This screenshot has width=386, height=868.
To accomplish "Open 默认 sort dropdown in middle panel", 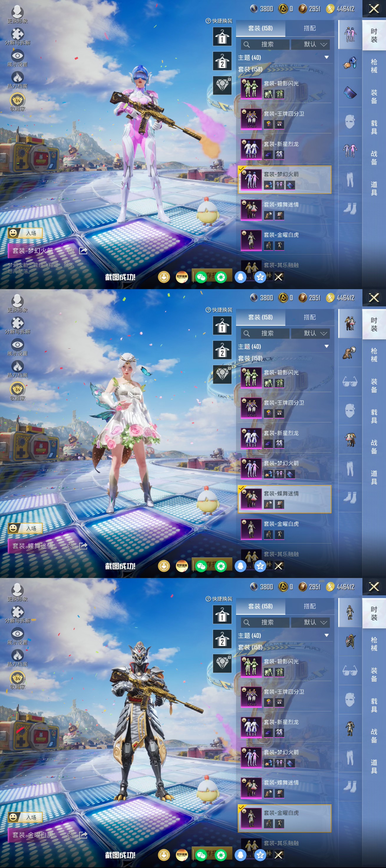I will click(x=311, y=334).
